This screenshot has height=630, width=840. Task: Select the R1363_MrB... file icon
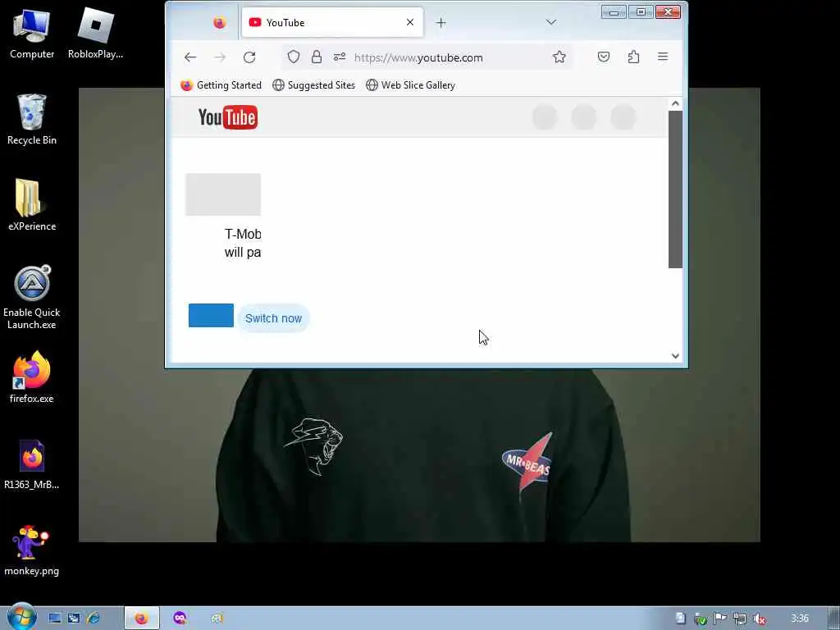32,464
